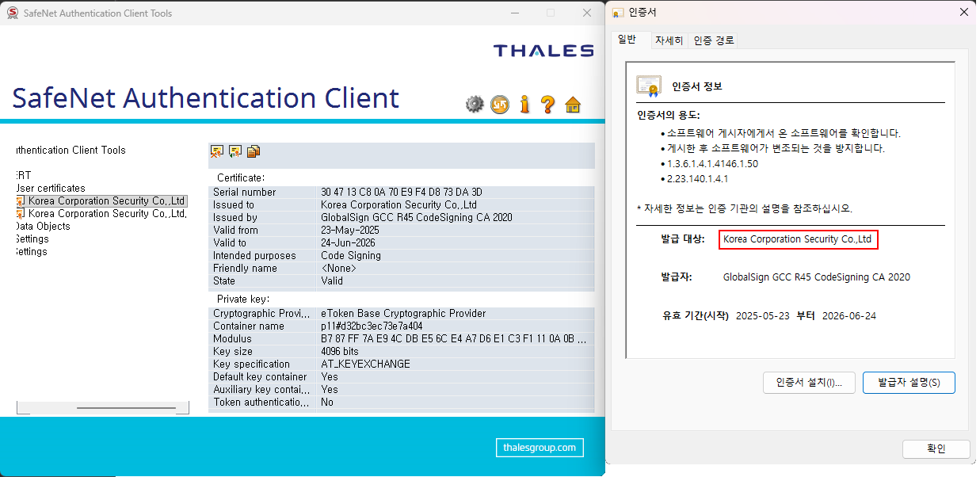
Task: Click the 인증서 설치(I)... button
Action: (808, 383)
